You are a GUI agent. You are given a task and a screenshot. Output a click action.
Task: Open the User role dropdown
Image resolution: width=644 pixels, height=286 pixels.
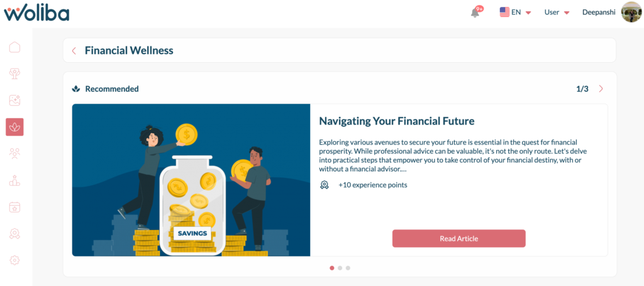[x=557, y=12]
